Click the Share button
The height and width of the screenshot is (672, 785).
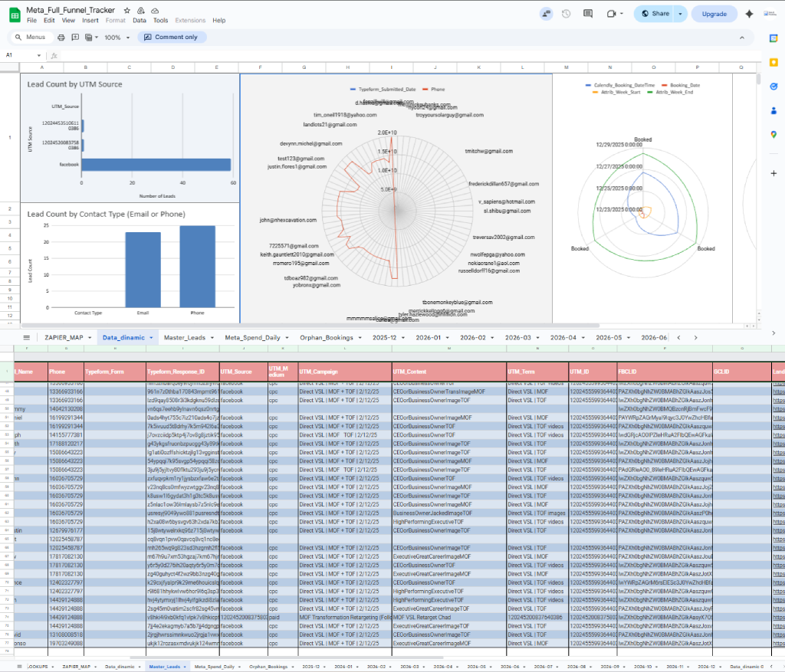click(658, 14)
